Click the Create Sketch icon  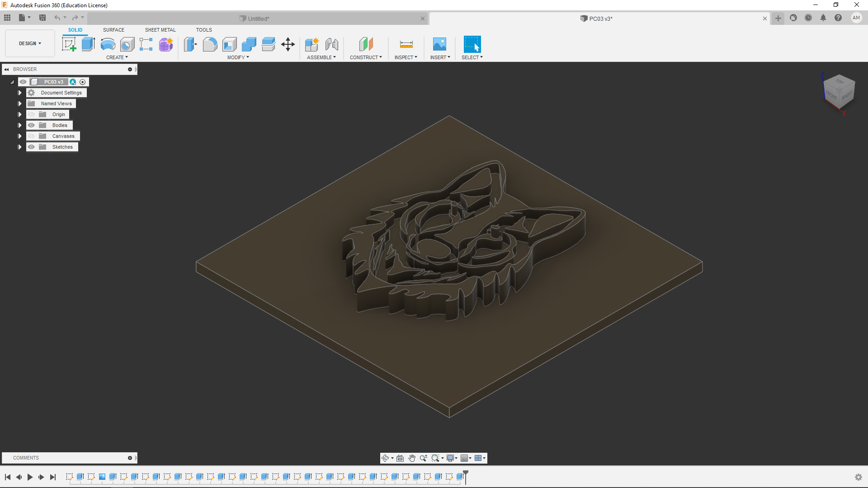pyautogui.click(x=69, y=44)
